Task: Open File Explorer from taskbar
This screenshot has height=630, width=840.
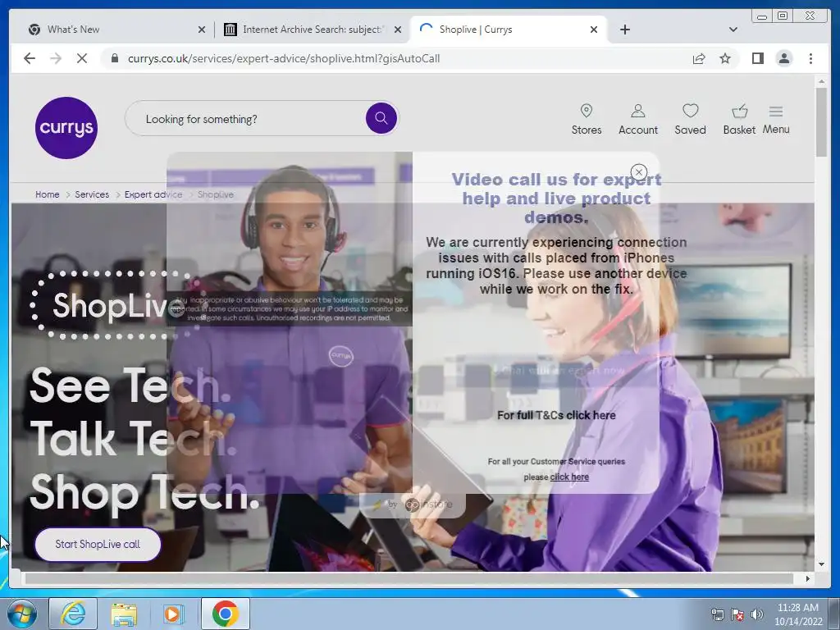Action: [124, 614]
